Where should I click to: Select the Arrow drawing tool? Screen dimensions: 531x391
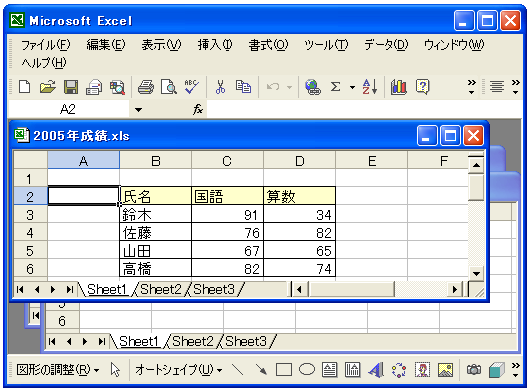[261, 370]
